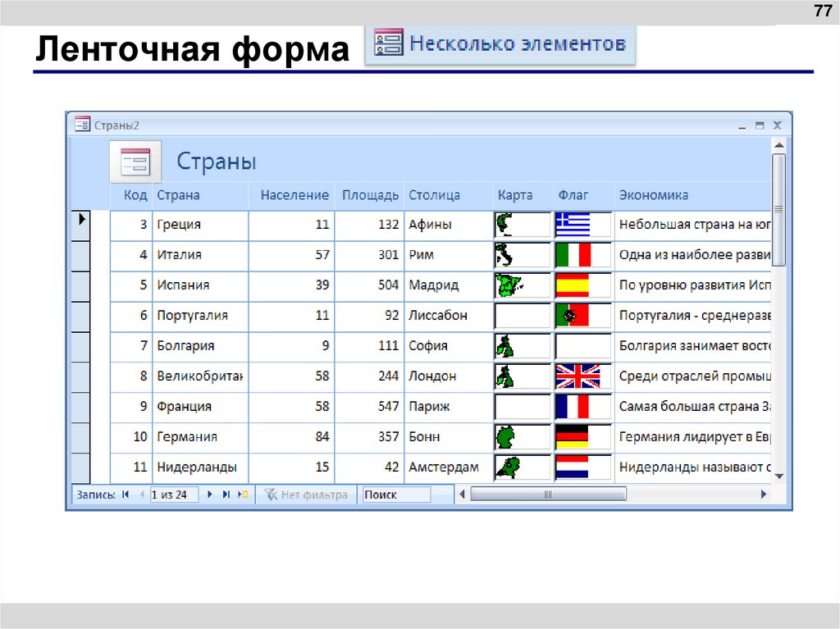Toggle the "Нет фильтра" filter state
This screenshot has width=840, height=629.
pos(308,494)
